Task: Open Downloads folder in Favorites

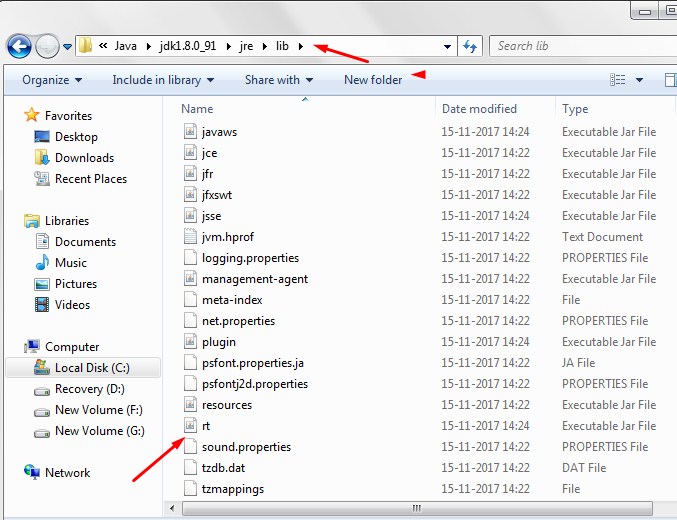Action: (x=83, y=158)
